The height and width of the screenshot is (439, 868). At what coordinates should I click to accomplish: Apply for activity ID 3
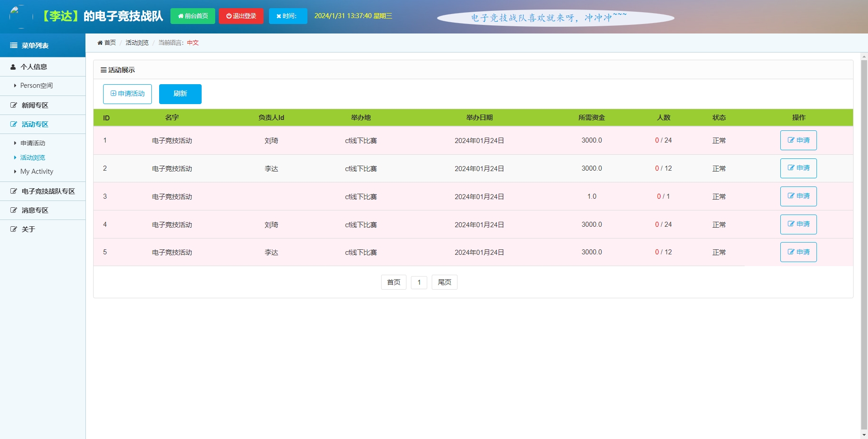click(798, 196)
